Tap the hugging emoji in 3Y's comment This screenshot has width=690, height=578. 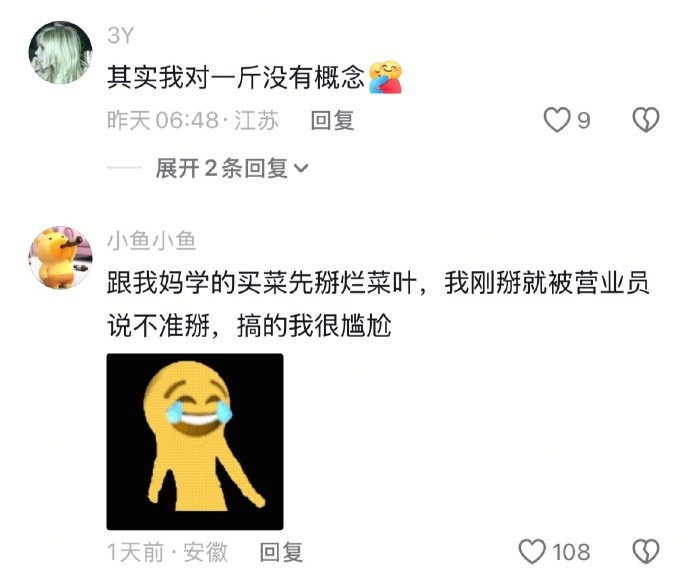point(385,77)
